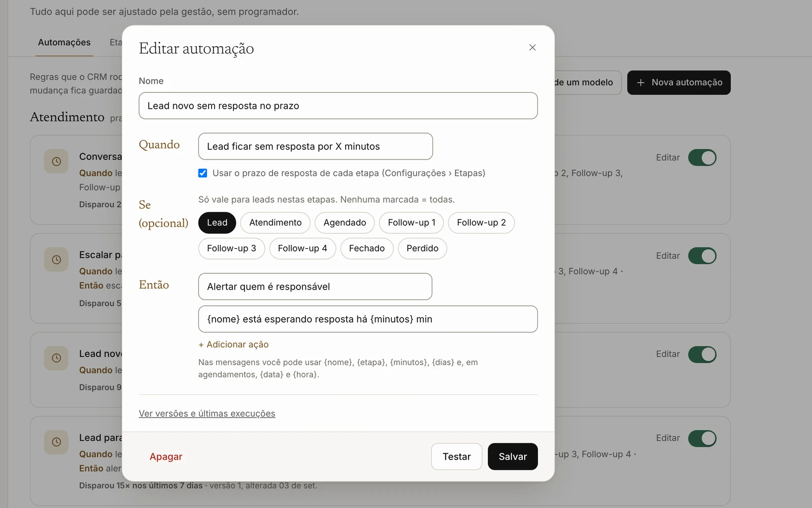Select the Atendimento stage chip
Screen dimensions: 812x508
[x=276, y=223]
